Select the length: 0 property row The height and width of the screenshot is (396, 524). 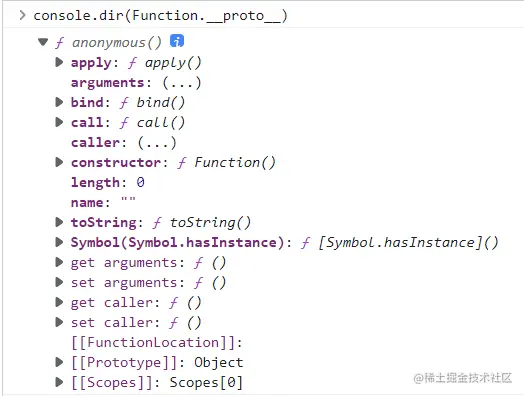[x=108, y=182]
